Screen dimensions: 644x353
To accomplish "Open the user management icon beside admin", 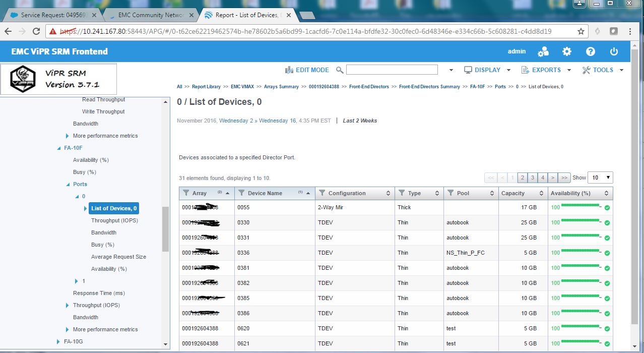I will point(543,51).
